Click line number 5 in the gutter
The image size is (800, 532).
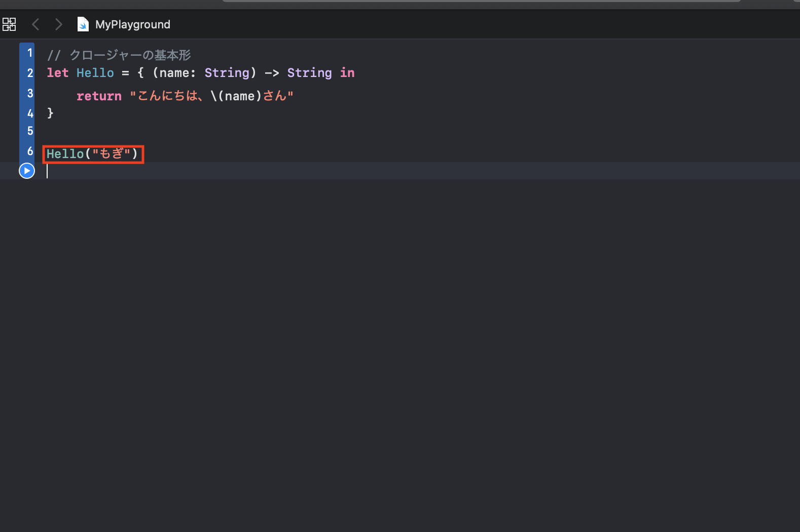pos(30,131)
